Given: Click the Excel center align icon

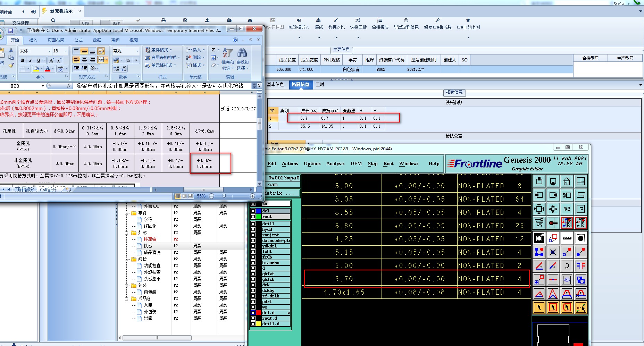Looking at the screenshot, I should [84, 60].
